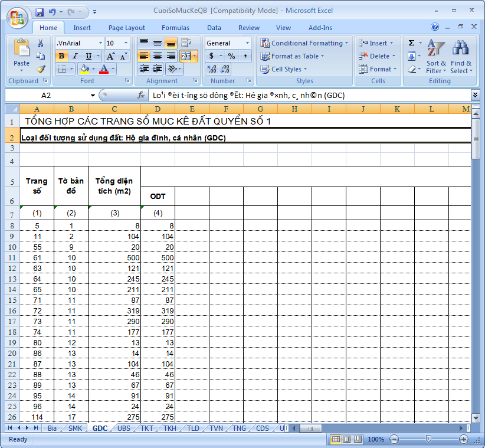Screen dimensions: 485x448
Task: Click the Insert Function fx icon
Action: [141, 95]
